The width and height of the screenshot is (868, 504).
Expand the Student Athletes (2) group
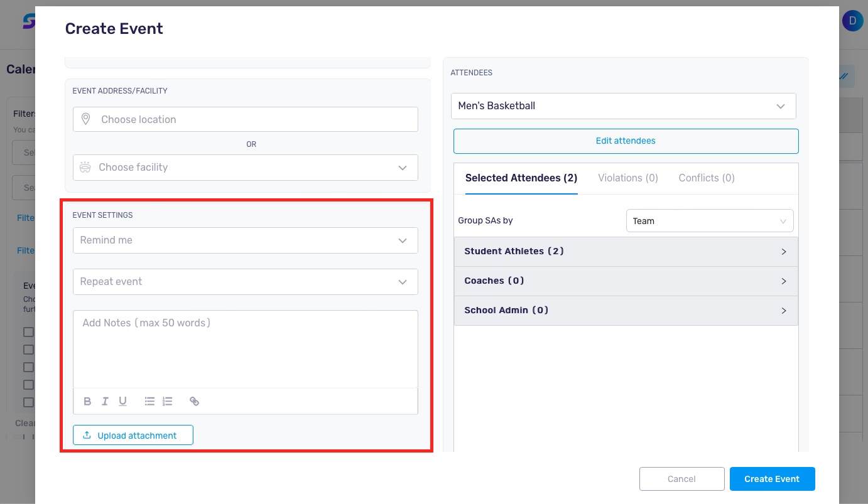626,252
